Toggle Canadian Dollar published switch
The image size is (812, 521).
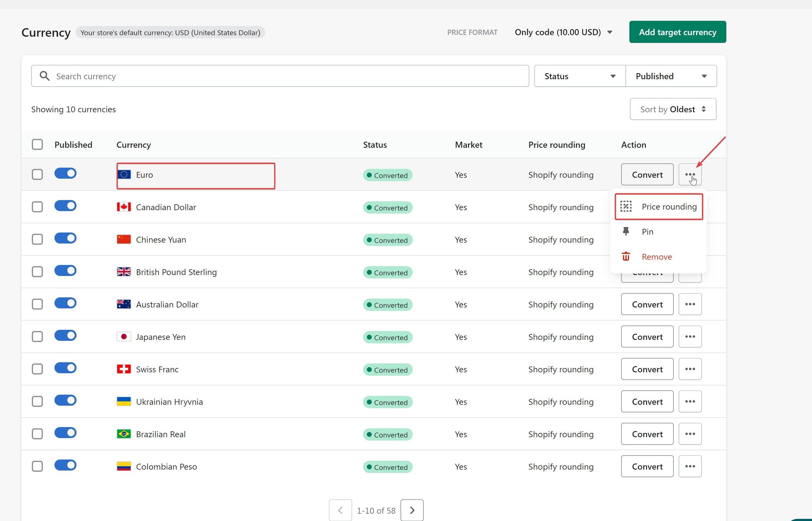pyautogui.click(x=65, y=206)
